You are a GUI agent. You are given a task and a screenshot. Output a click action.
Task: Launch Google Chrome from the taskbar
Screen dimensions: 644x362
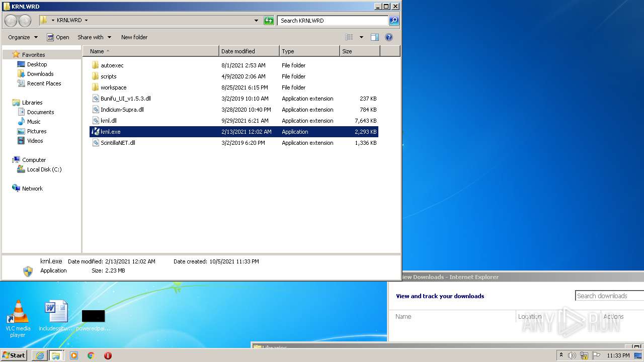tap(91, 355)
